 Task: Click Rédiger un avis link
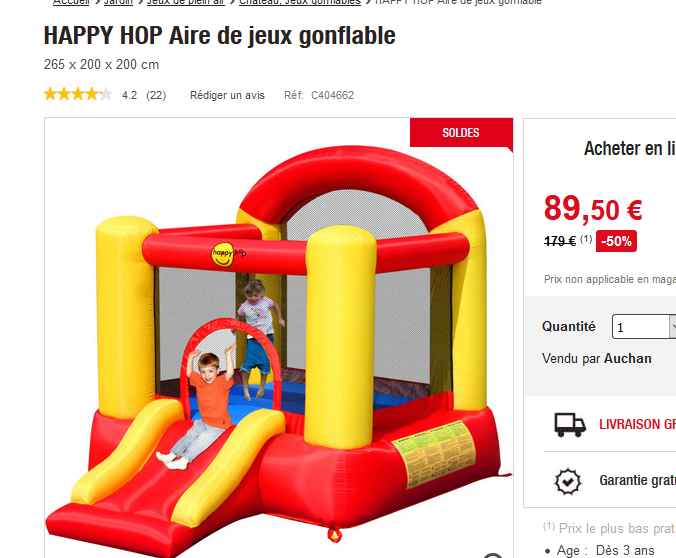pyautogui.click(x=227, y=95)
